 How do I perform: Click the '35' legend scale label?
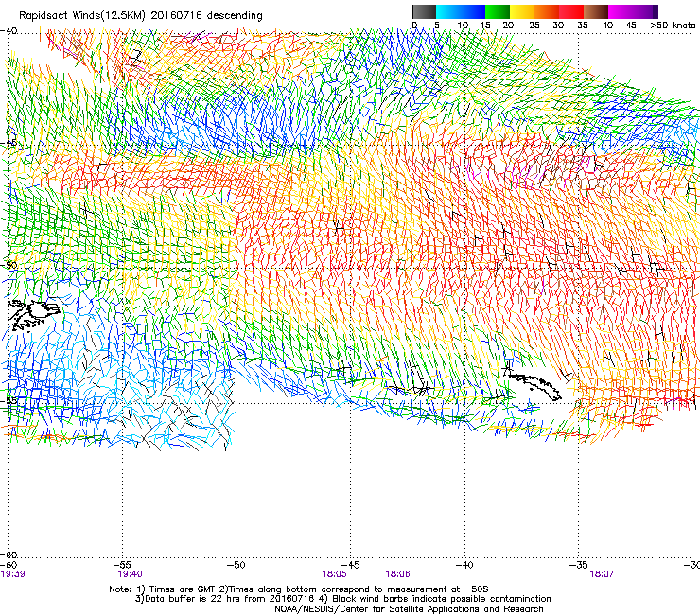[583, 25]
